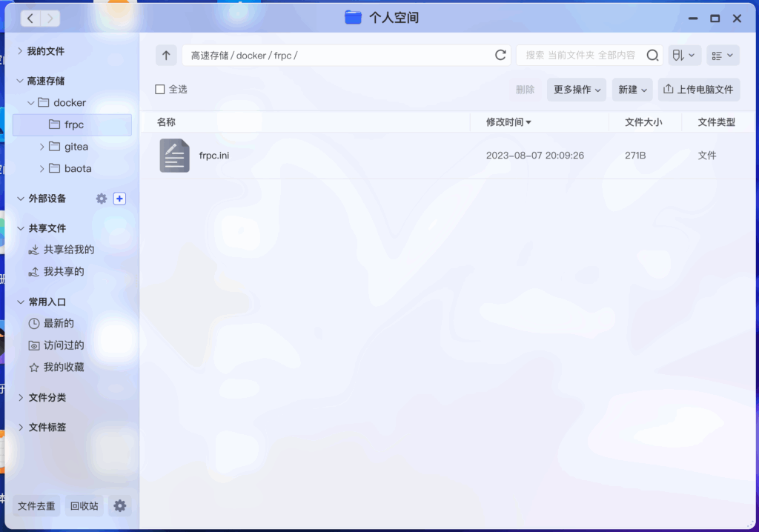
Task: Refresh the current folder view
Action: 500,55
